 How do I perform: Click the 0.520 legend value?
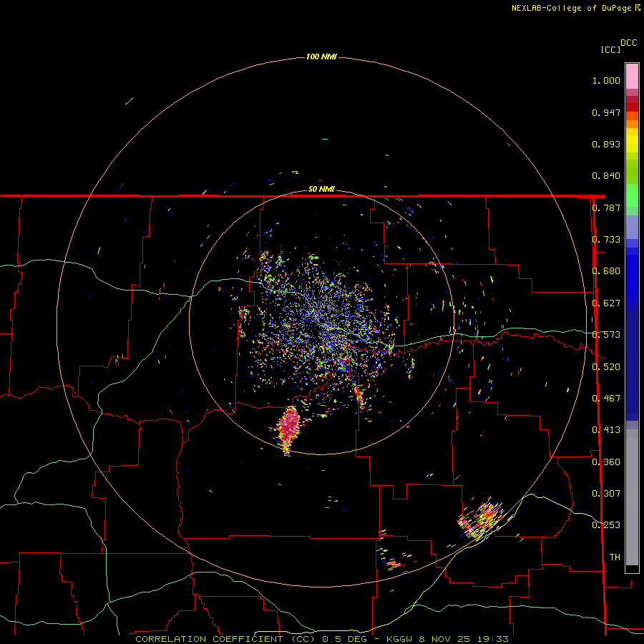[606, 367]
